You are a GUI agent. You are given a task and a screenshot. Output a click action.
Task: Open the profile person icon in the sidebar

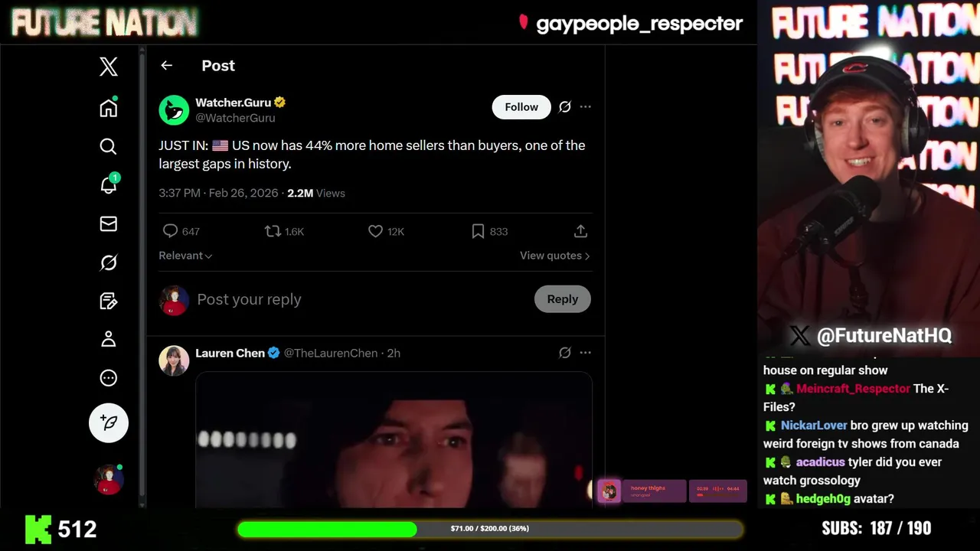(109, 339)
